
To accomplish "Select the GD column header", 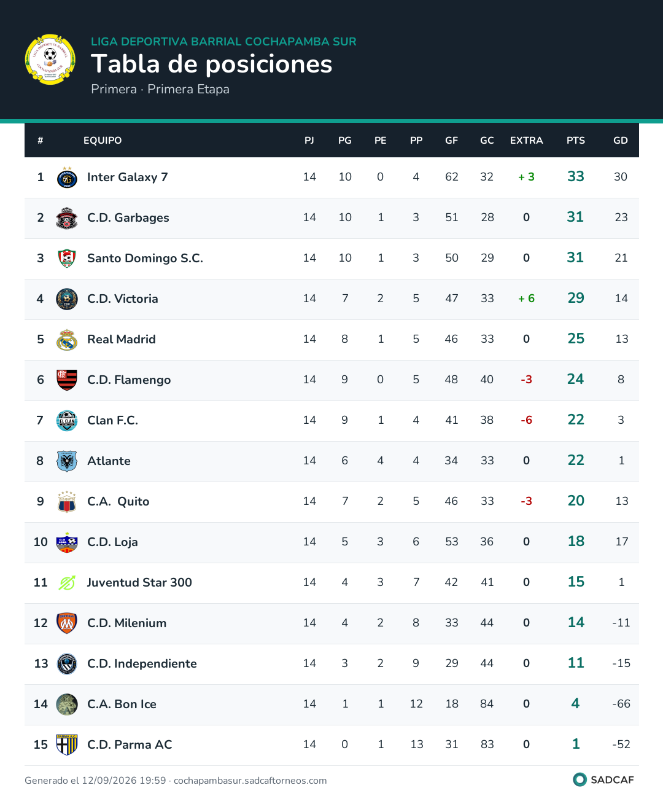I will tap(621, 141).
